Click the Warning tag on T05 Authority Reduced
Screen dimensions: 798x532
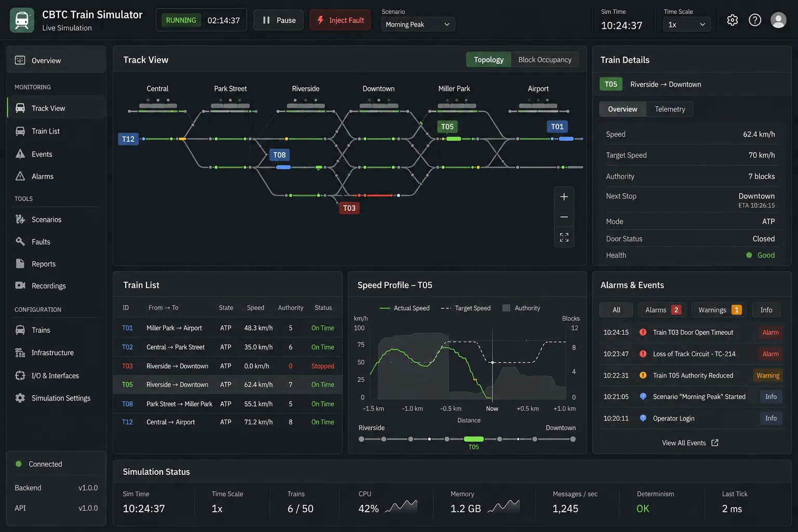coord(768,375)
